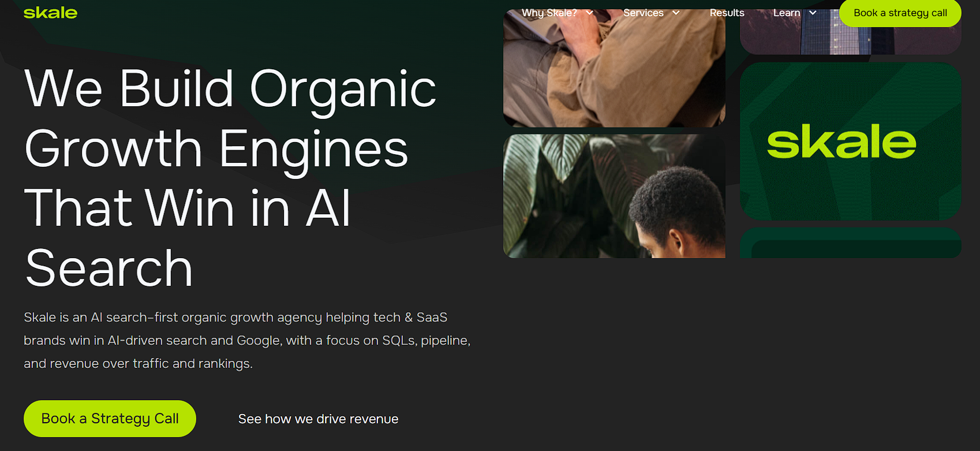Click the large Book a Strategy Call button
Viewport: 980px width, 451px height.
click(x=110, y=419)
